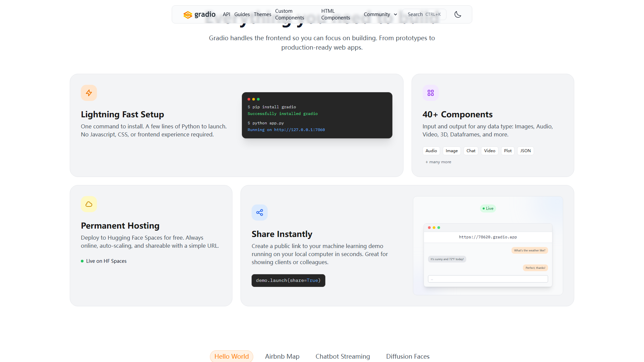Click the '+ many more' text
This screenshot has height=362, width=644.
(x=438, y=162)
